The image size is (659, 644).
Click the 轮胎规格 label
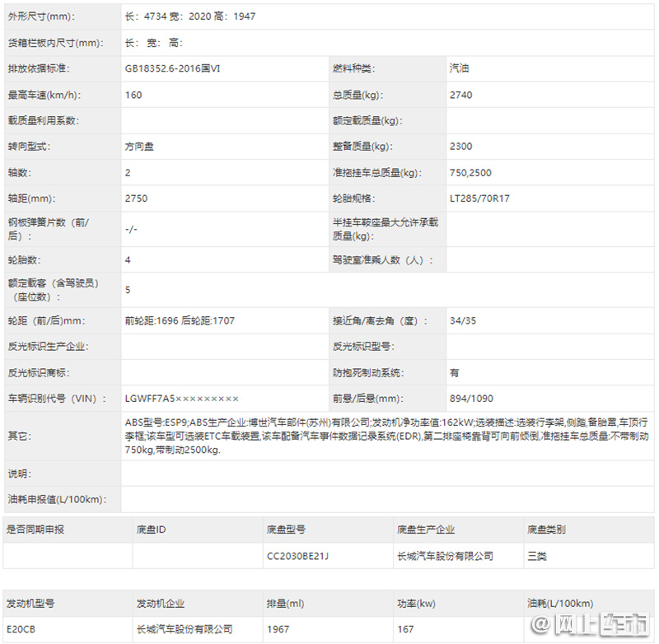(353, 198)
